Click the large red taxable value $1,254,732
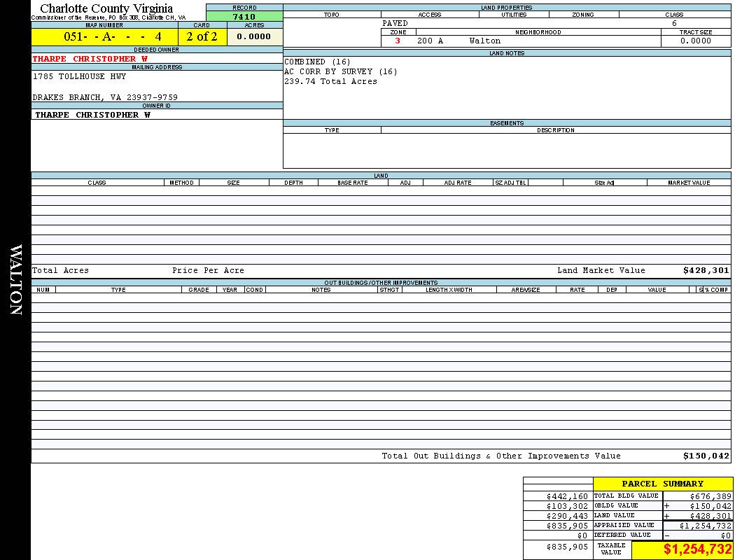This screenshot has height=560, width=735. pos(697,549)
